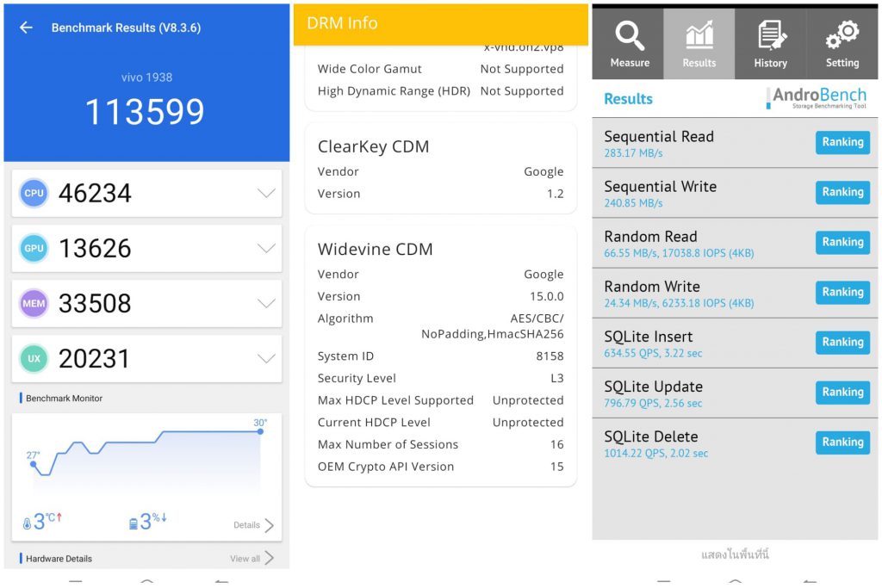Open AndroBench Results chart icon

point(699,34)
